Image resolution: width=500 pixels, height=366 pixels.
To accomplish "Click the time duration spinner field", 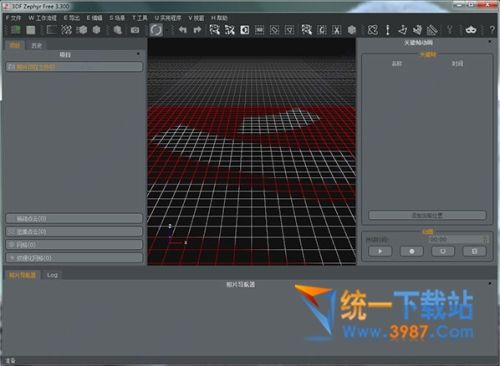I will click(x=458, y=239).
